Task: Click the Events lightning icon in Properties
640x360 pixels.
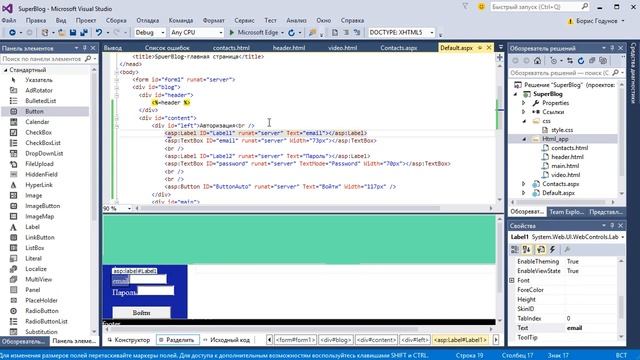Action: 552,249
